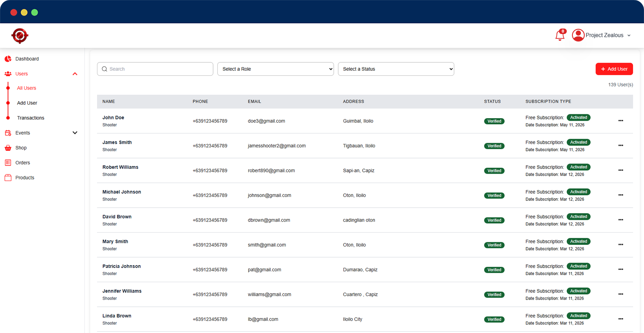644x333 pixels.
Task: Click the 139 User(s) count
Action: (x=620, y=85)
